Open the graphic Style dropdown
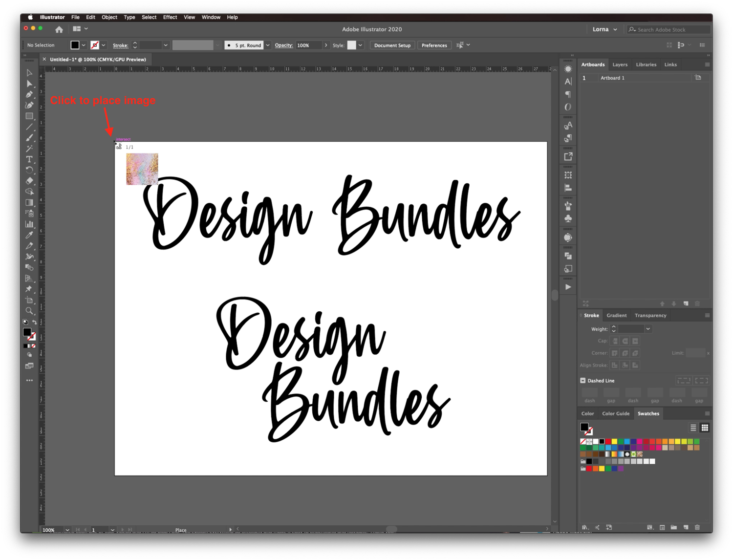This screenshot has width=733, height=560. [x=360, y=45]
